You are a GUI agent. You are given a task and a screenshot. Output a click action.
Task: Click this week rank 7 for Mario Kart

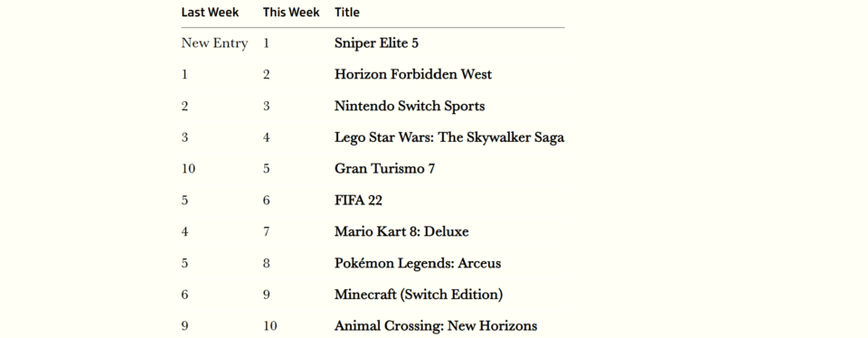click(x=266, y=231)
